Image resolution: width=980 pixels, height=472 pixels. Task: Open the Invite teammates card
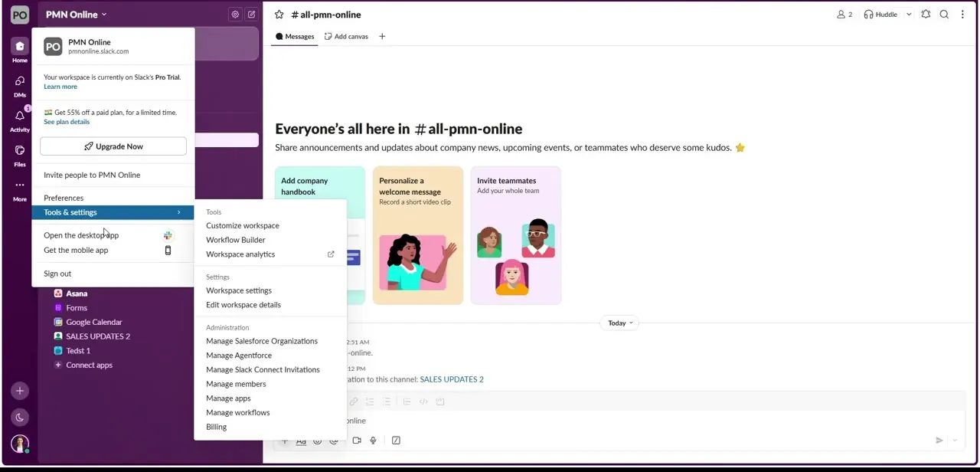(x=516, y=235)
